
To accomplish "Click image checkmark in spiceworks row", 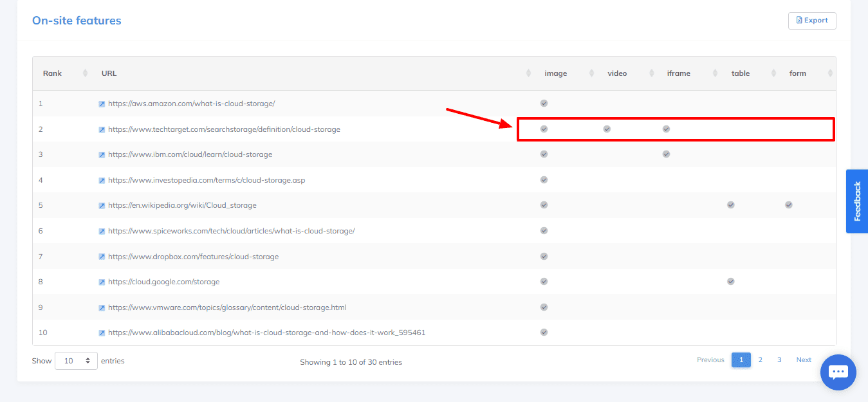I will [544, 230].
